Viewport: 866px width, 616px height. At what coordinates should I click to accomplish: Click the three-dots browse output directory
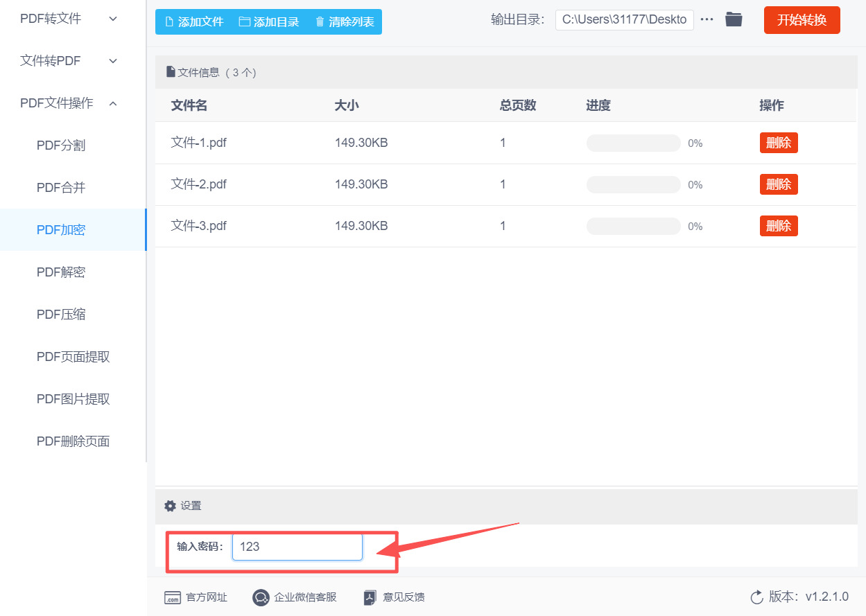(707, 19)
